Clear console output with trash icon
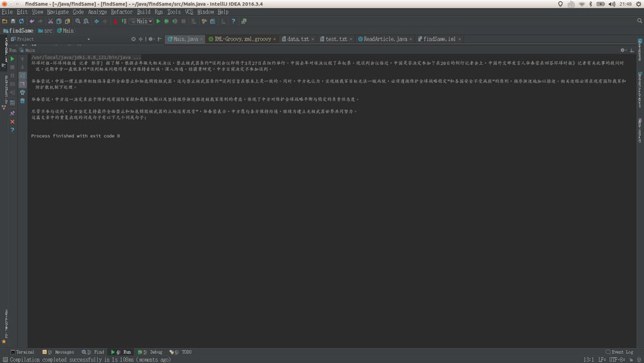 pyautogui.click(x=23, y=101)
